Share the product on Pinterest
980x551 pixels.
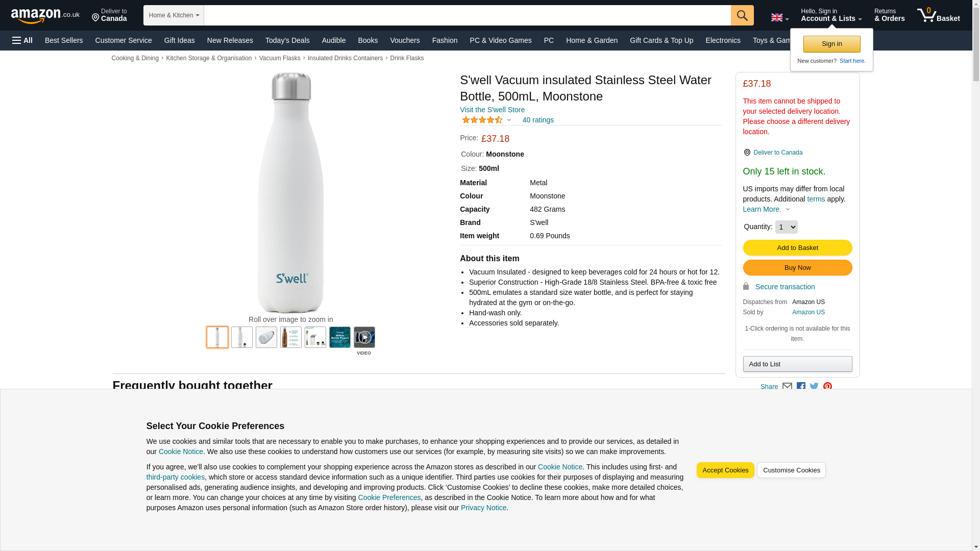tap(827, 387)
